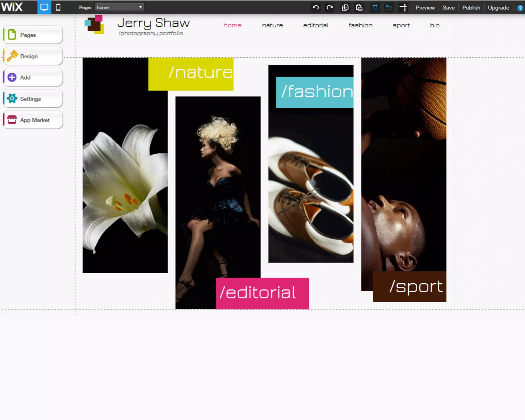525x420 pixels.
Task: Switch to mobile editor view
Action: 58,7
